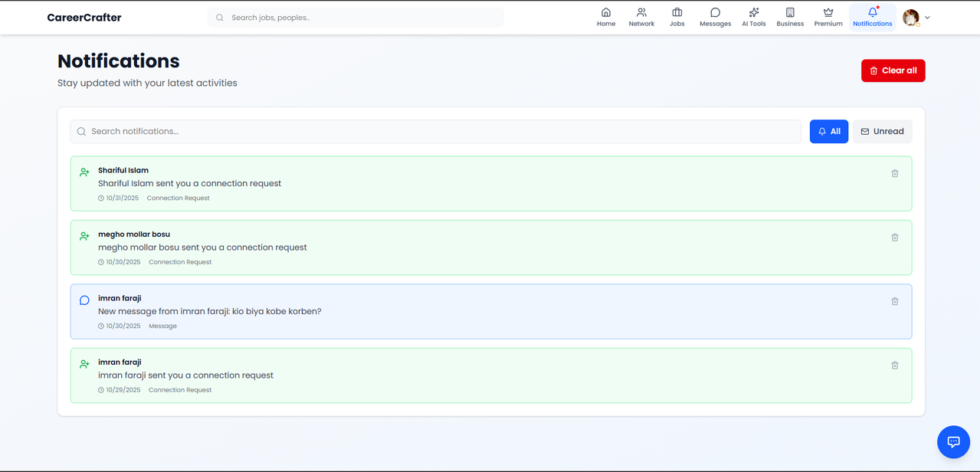Click the clock icon next to 10/29/2025
This screenshot has height=472, width=980.
click(101, 390)
